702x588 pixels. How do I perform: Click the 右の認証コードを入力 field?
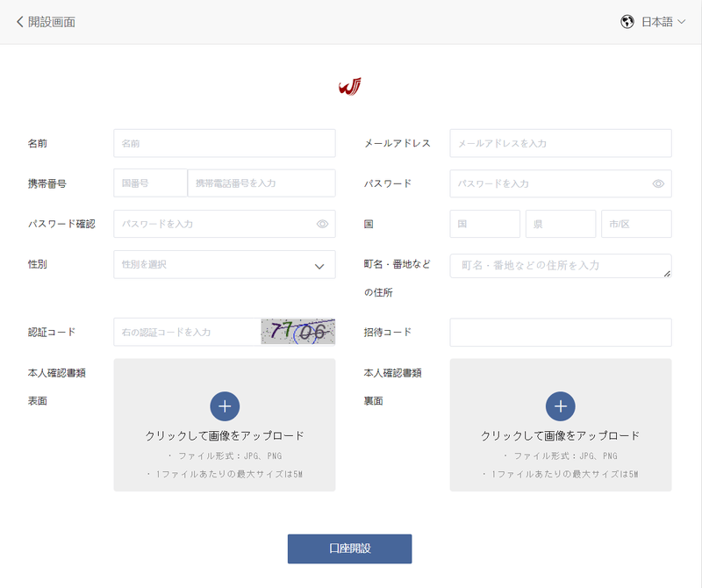pos(187,333)
